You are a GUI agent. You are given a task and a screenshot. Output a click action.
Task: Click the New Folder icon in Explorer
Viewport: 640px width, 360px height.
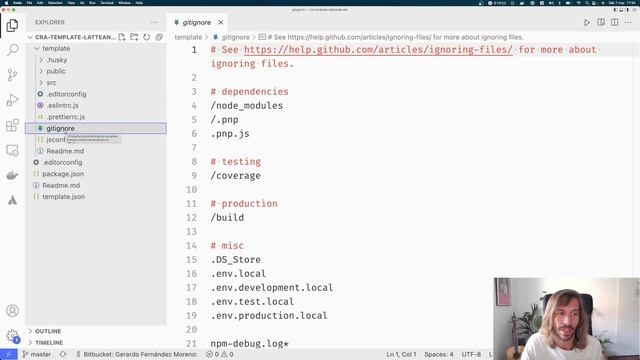pos(134,37)
